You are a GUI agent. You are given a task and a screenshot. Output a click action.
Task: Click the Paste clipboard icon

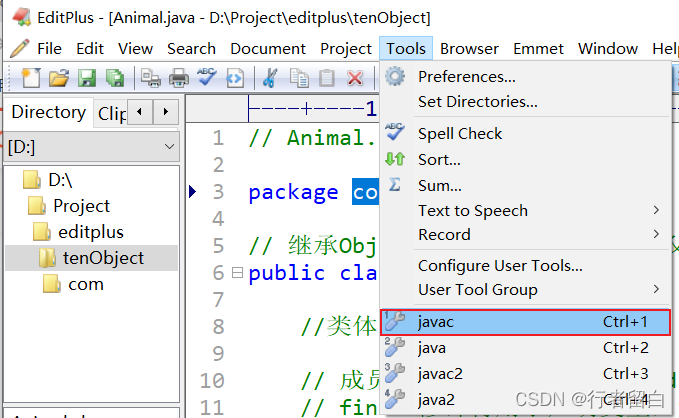point(327,78)
